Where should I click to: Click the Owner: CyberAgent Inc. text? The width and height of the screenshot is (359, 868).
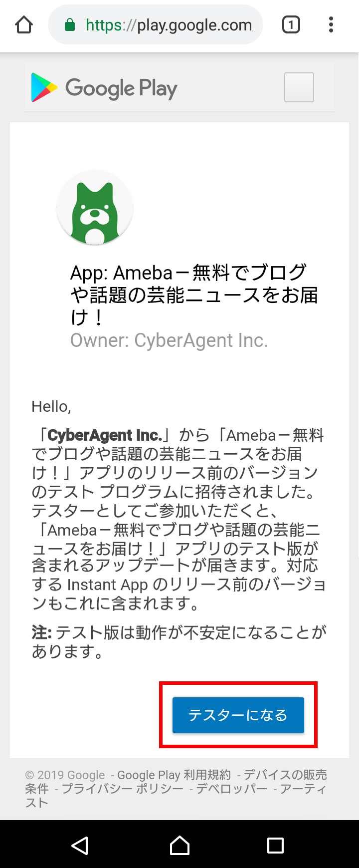[169, 340]
